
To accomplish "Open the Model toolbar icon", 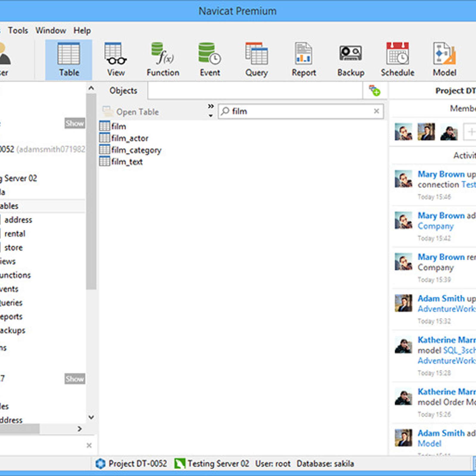I will 444,60.
